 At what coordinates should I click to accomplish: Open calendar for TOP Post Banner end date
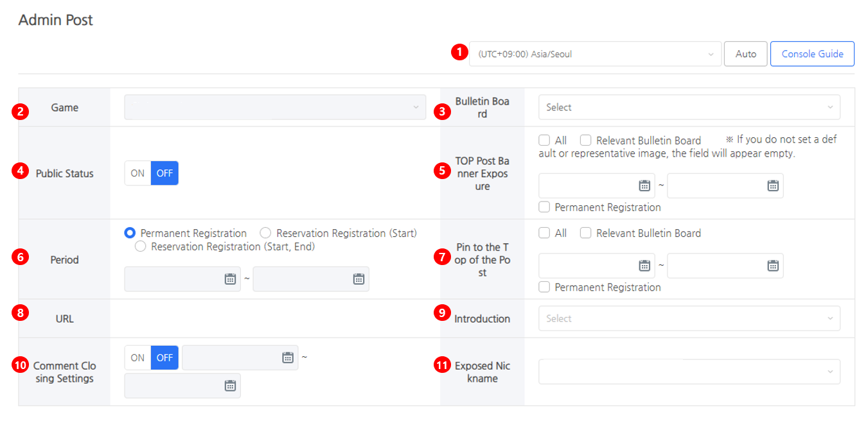coord(773,185)
